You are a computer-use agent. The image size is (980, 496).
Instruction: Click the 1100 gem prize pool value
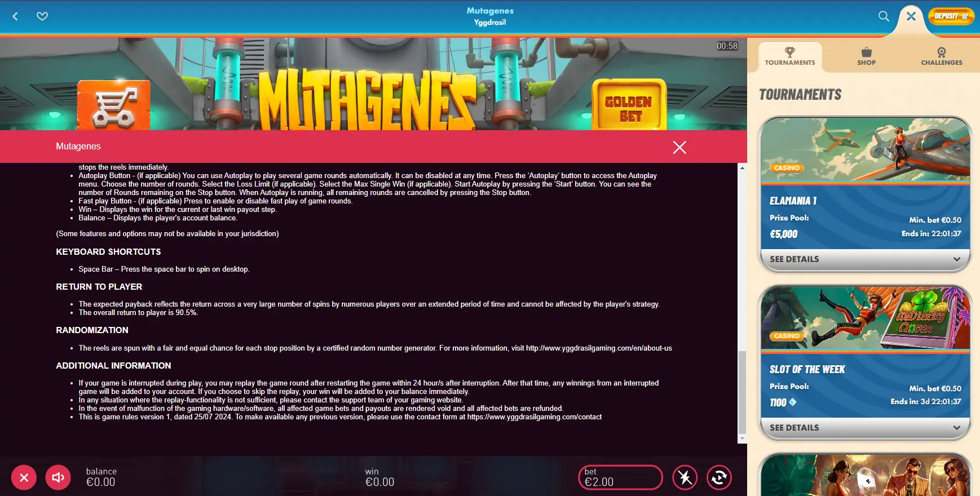coord(783,402)
